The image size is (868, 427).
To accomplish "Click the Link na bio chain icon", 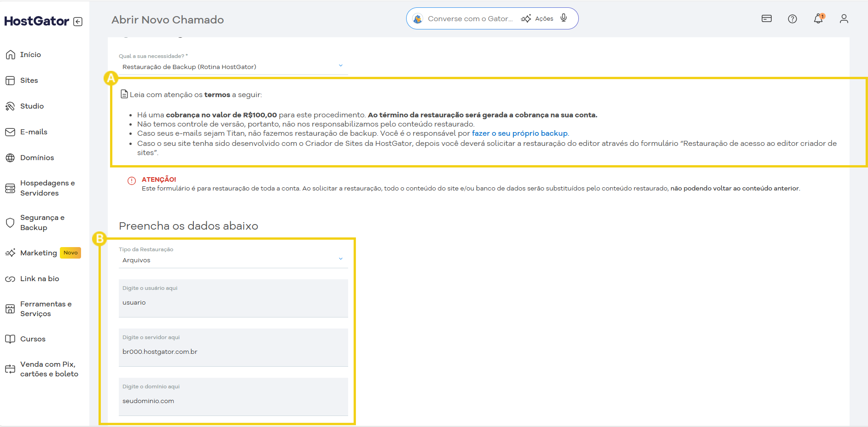I will [x=10, y=279].
